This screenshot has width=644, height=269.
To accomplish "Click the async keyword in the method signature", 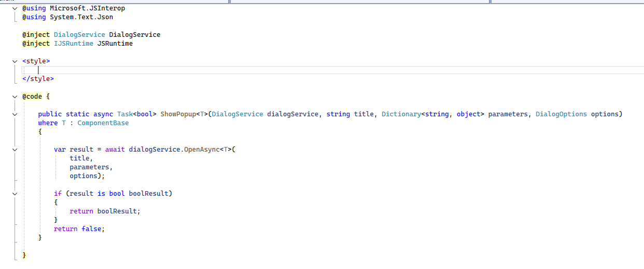I will coord(103,114).
